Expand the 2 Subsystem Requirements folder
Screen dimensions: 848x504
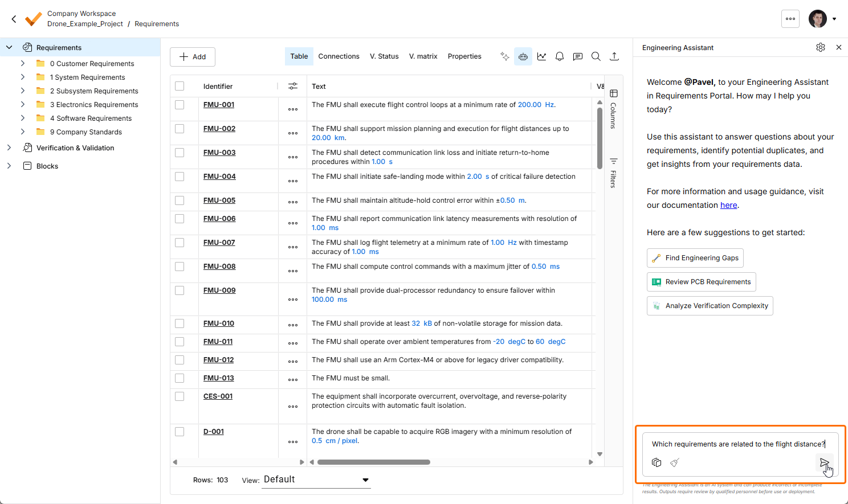23,91
